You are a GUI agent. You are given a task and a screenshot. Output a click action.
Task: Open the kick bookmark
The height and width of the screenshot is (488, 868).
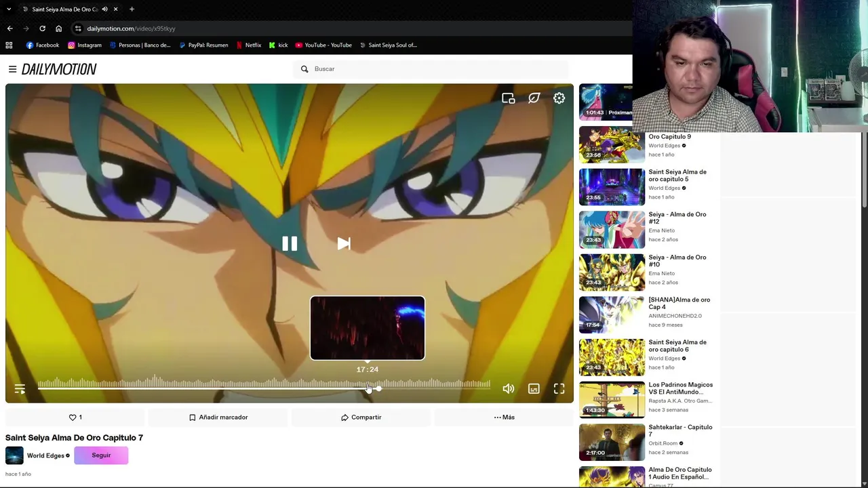(278, 45)
